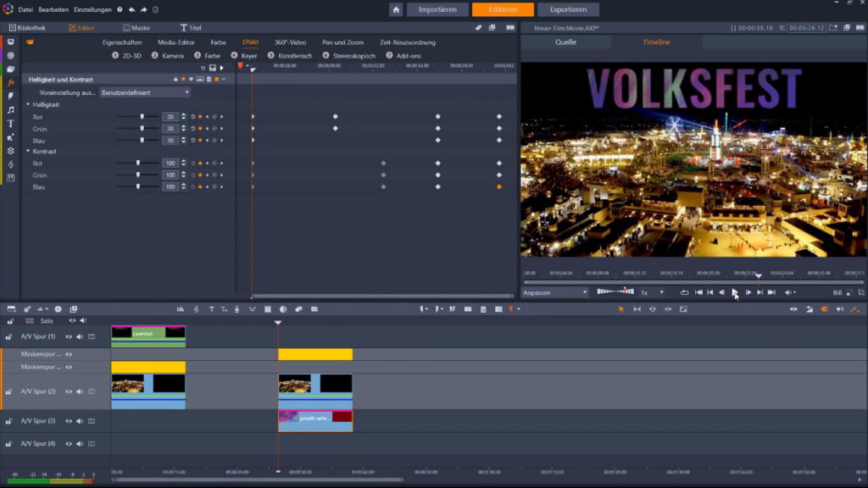The width and height of the screenshot is (868, 488).
Task: Toggle loop playback icon
Action: click(684, 292)
